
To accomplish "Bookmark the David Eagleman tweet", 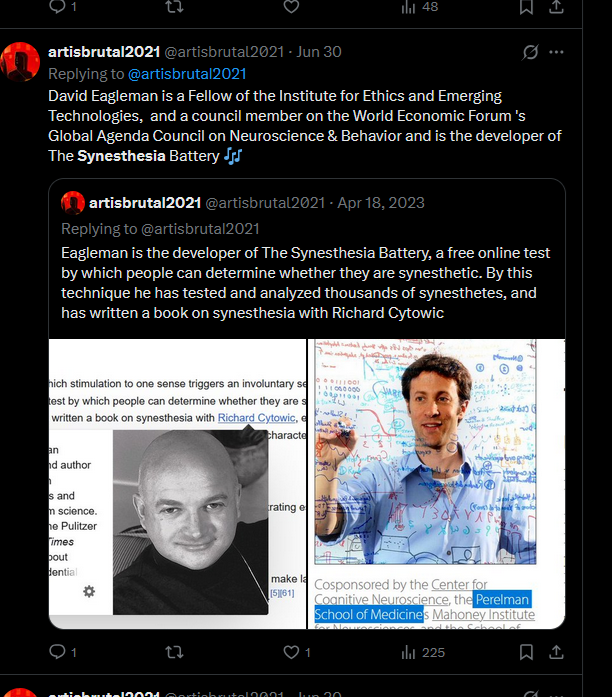I will (526, 652).
